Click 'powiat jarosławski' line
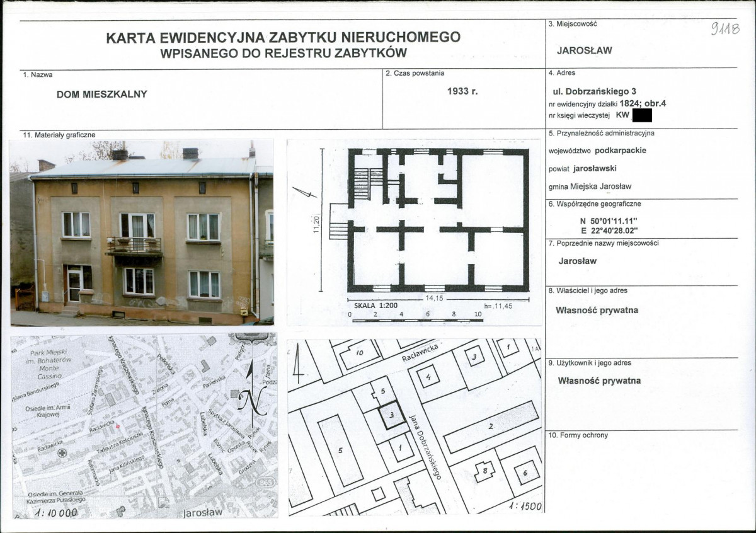 pyautogui.click(x=582, y=168)
